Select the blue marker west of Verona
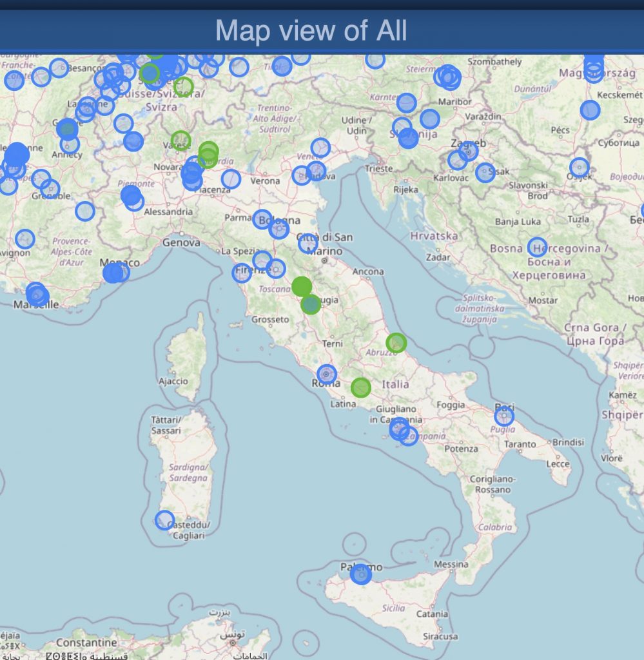The width and height of the screenshot is (644, 660). tap(231, 179)
